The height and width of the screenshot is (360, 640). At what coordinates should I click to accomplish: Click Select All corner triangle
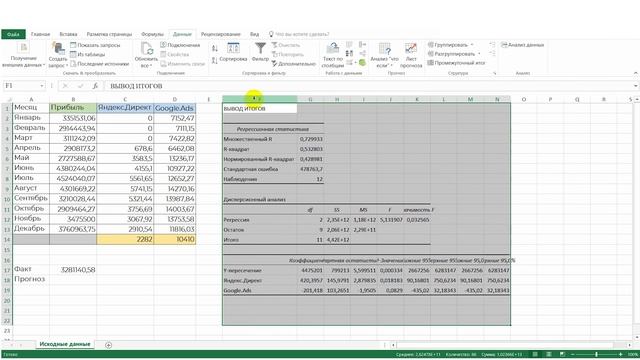[x=8, y=99]
